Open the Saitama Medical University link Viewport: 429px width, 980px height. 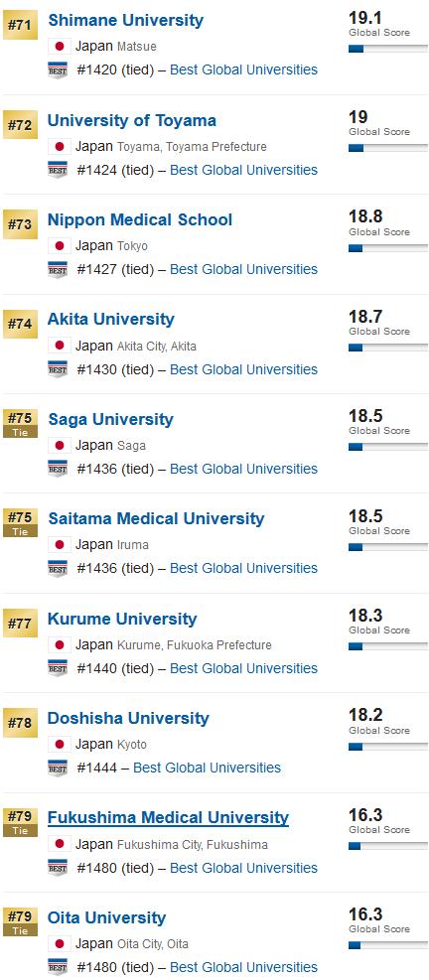[x=156, y=518]
